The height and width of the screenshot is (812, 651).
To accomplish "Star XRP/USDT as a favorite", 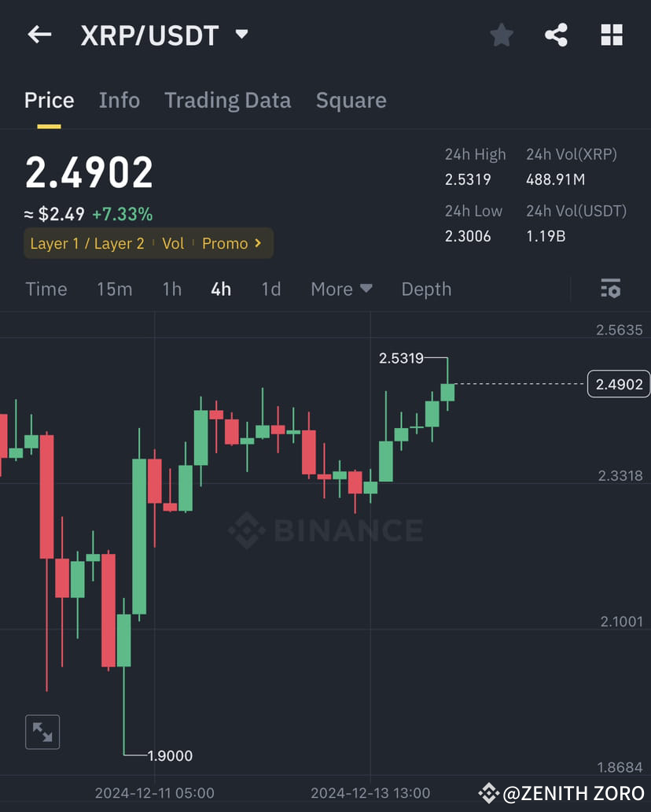I will point(502,35).
